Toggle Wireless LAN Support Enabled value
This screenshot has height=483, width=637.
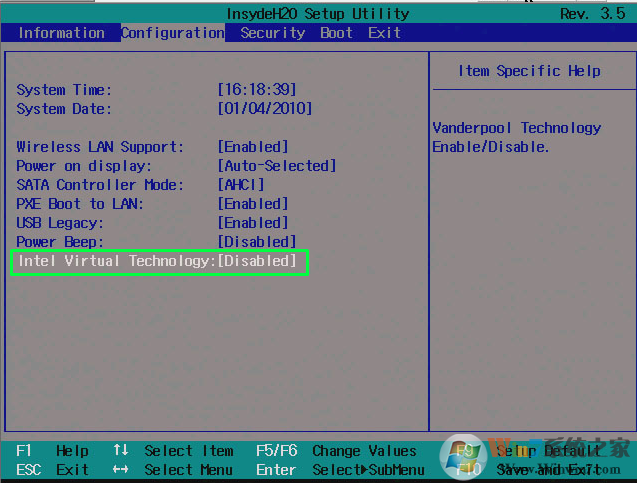252,147
